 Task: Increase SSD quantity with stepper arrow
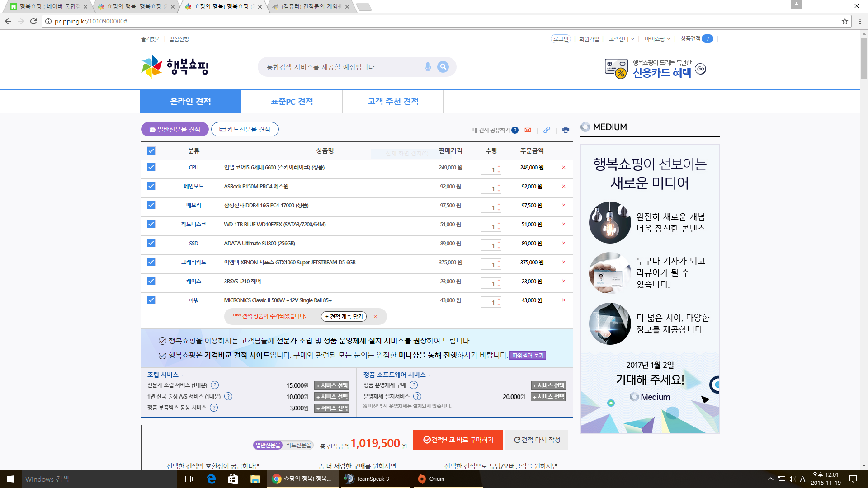coord(499,242)
